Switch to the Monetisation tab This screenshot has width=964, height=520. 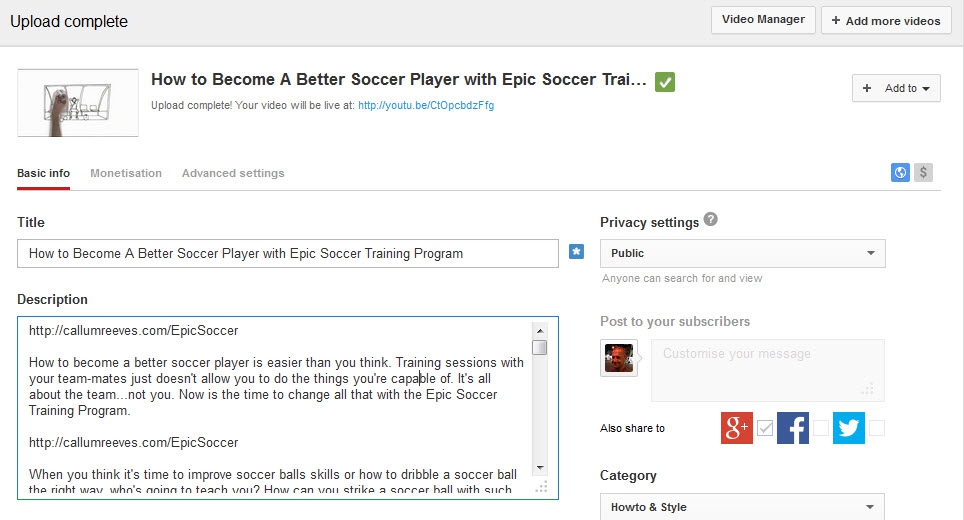coord(125,173)
